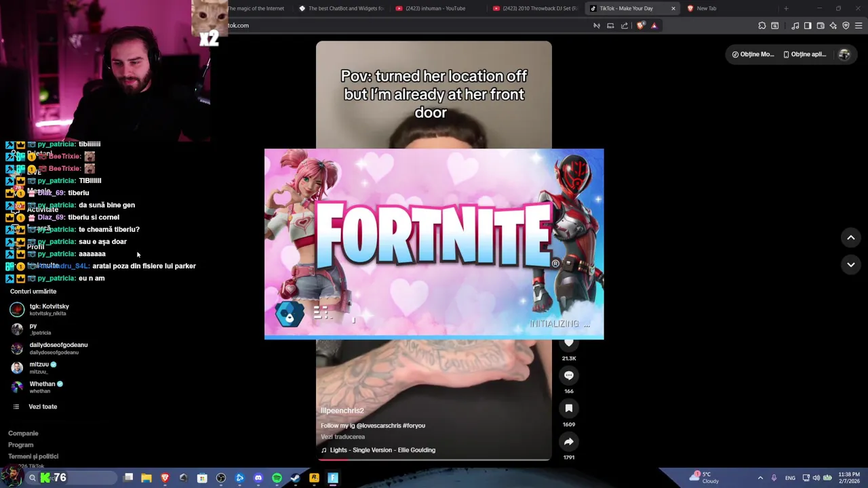Open Brave Shields lion icon in address bar
Screen dimensions: 868x488
pos(641,26)
